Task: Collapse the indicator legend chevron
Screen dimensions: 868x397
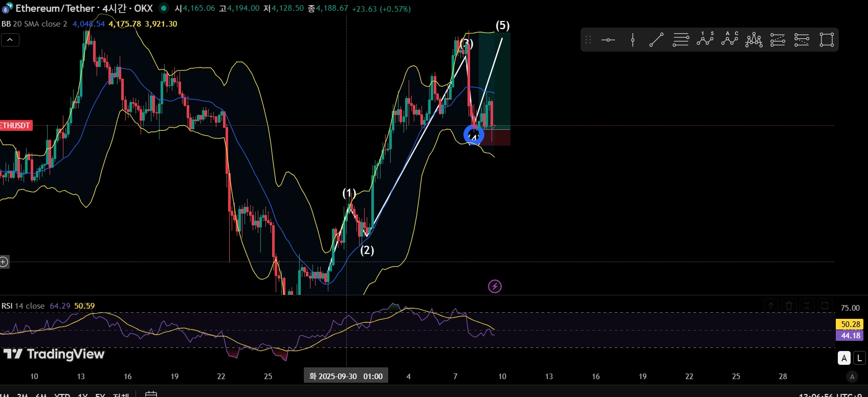Action: pyautogui.click(x=10, y=40)
